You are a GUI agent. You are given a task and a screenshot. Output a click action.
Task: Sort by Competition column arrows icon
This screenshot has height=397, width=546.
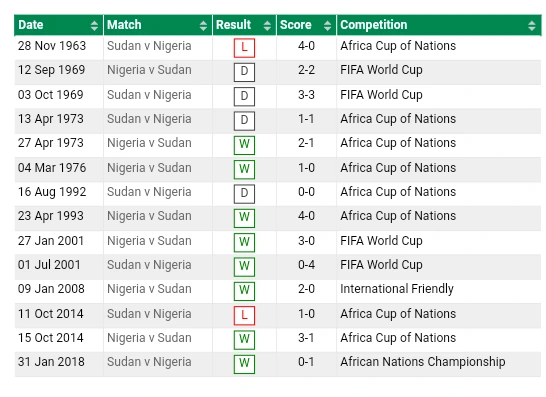[x=531, y=25]
